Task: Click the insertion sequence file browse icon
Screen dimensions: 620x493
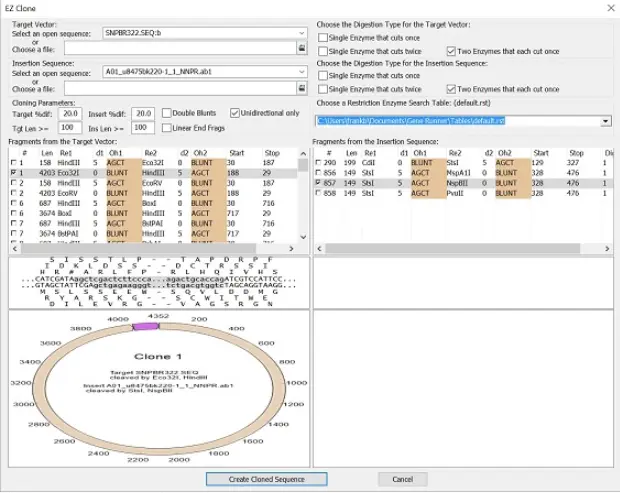Action: click(x=301, y=87)
